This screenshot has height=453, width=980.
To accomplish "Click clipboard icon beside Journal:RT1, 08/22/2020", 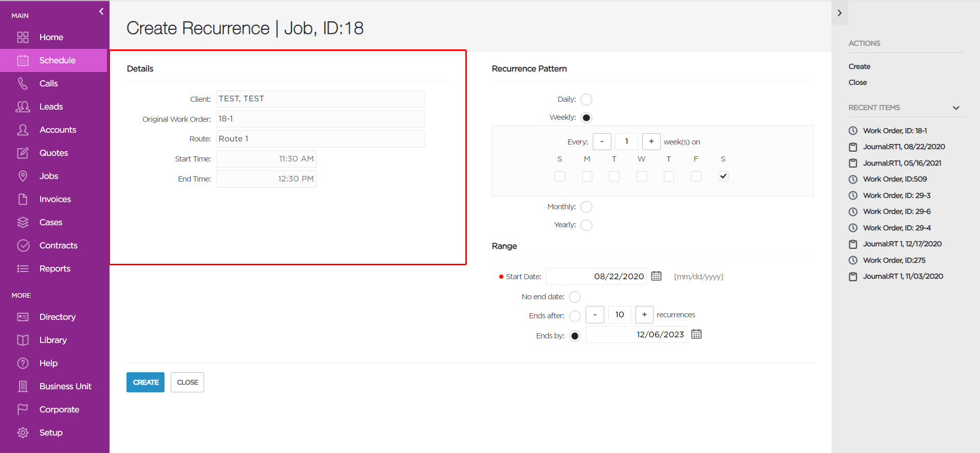I will click(853, 147).
